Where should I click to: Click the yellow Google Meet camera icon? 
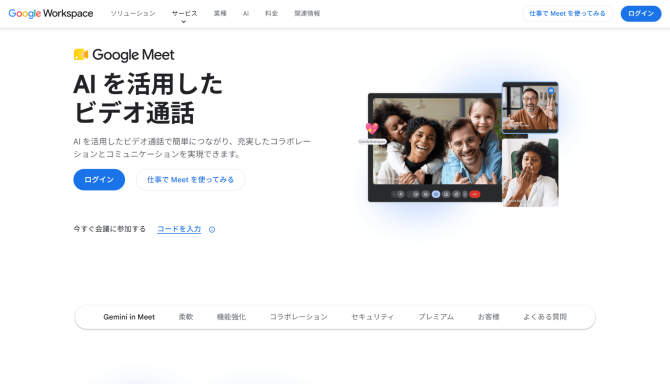click(81, 54)
